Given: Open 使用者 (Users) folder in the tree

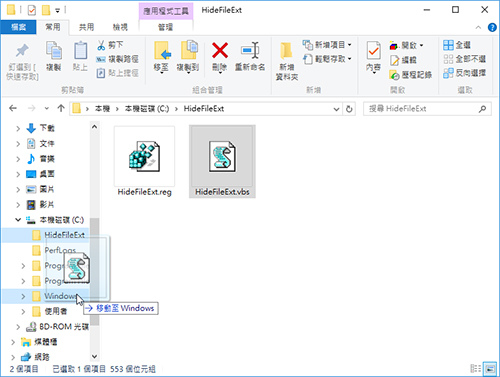Looking at the screenshot, I should pos(50,311).
